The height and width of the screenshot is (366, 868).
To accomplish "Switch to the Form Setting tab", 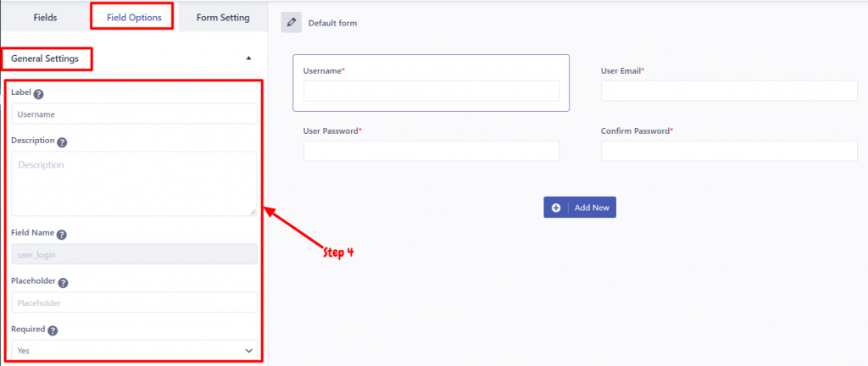I will tap(223, 17).
